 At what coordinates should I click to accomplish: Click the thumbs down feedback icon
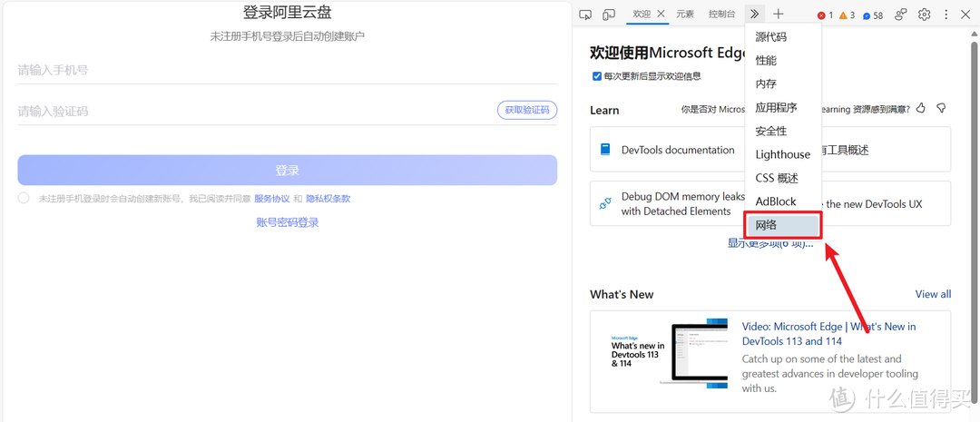tap(941, 109)
